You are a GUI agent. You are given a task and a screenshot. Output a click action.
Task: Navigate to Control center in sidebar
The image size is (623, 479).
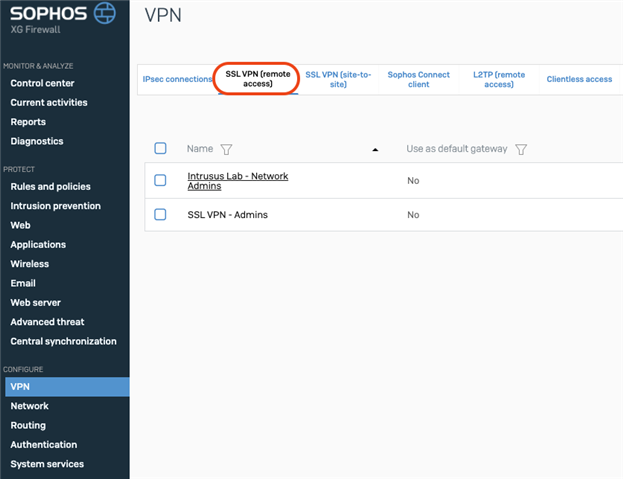click(x=43, y=83)
